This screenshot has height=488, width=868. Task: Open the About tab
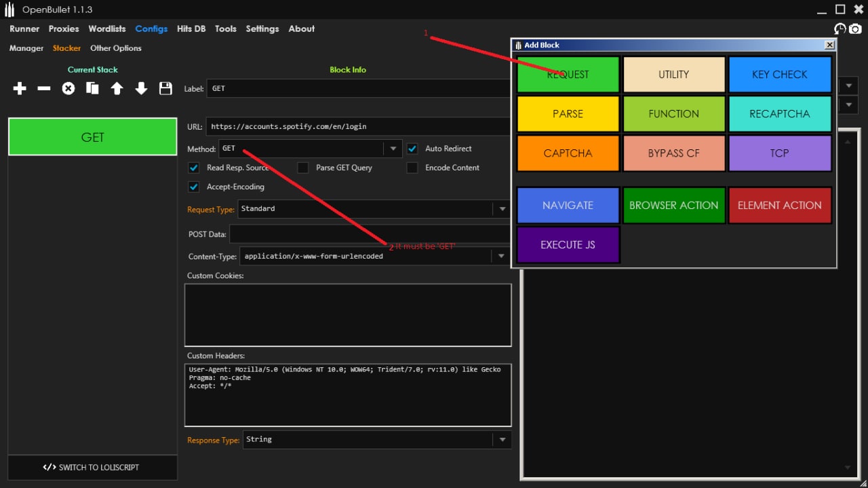(x=302, y=29)
